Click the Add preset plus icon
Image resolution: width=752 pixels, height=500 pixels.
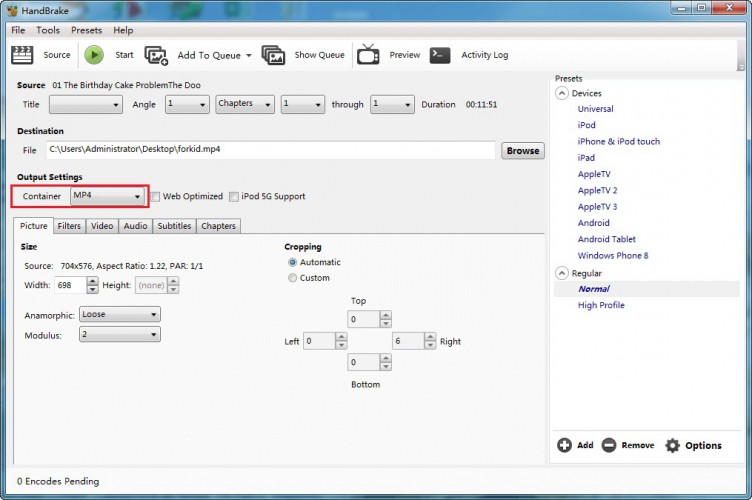[x=564, y=445]
